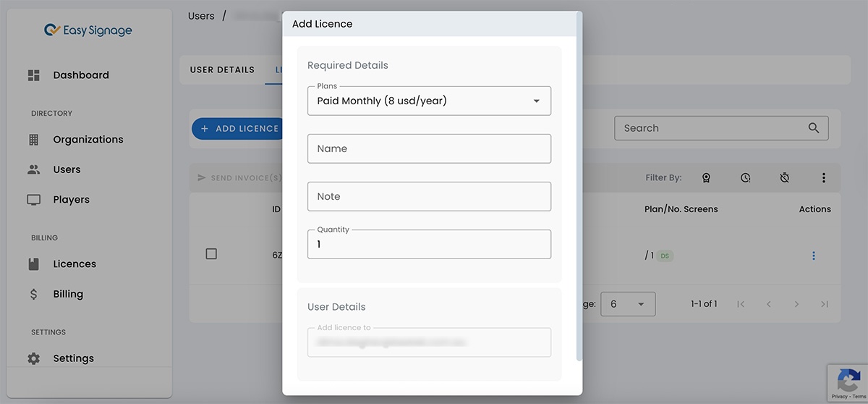Open Billing page
The image size is (868, 404).
pyautogui.click(x=68, y=294)
